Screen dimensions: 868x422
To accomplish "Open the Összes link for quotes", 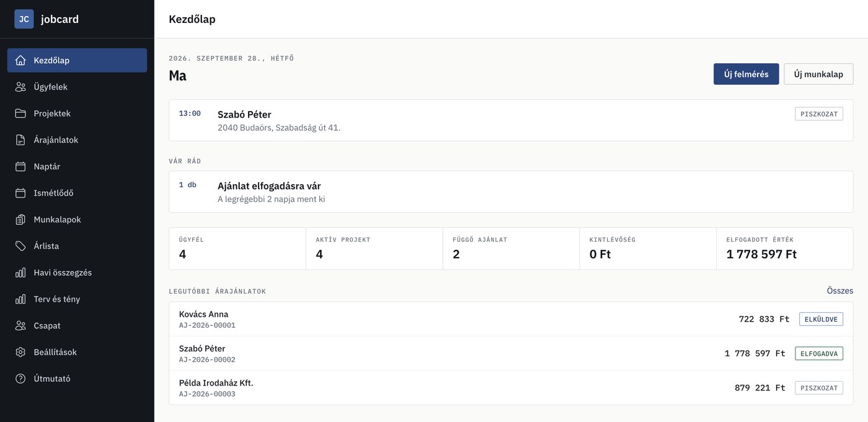I will coord(840,291).
